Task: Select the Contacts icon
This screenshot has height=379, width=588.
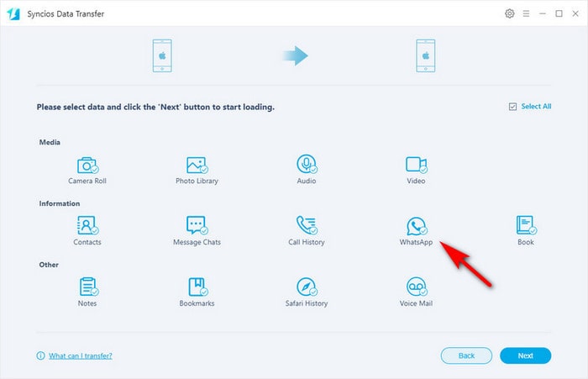Action: (87, 225)
